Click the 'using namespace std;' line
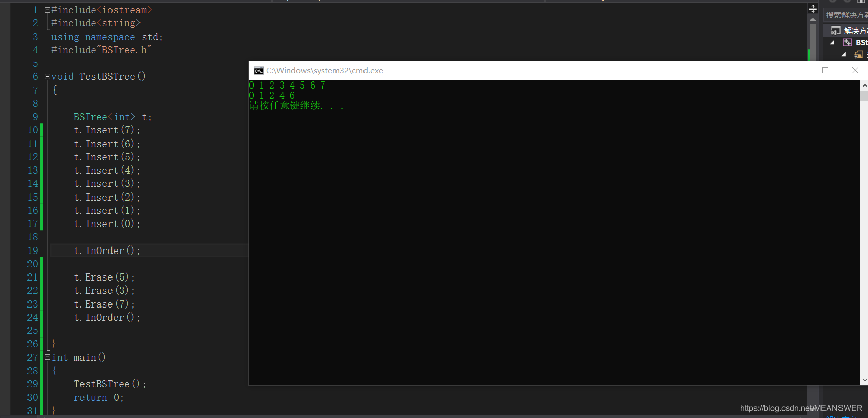 [x=107, y=37]
